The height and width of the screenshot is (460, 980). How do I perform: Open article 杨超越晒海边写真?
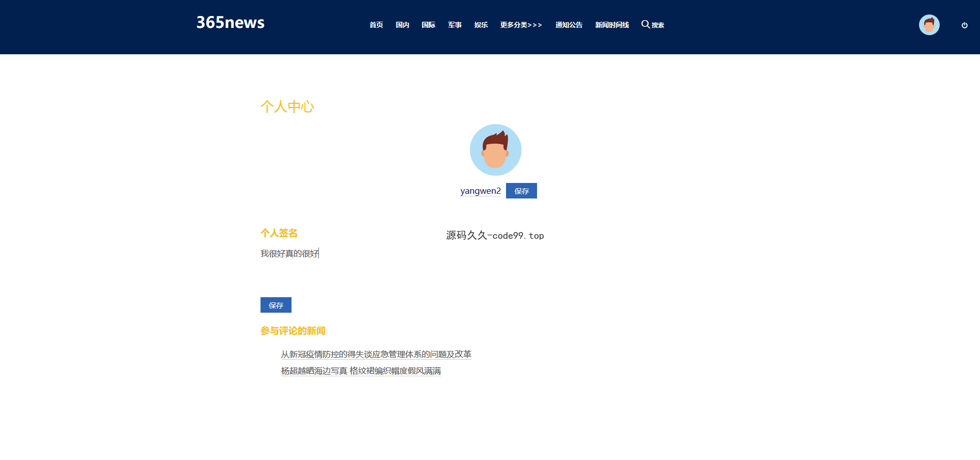[x=361, y=371]
